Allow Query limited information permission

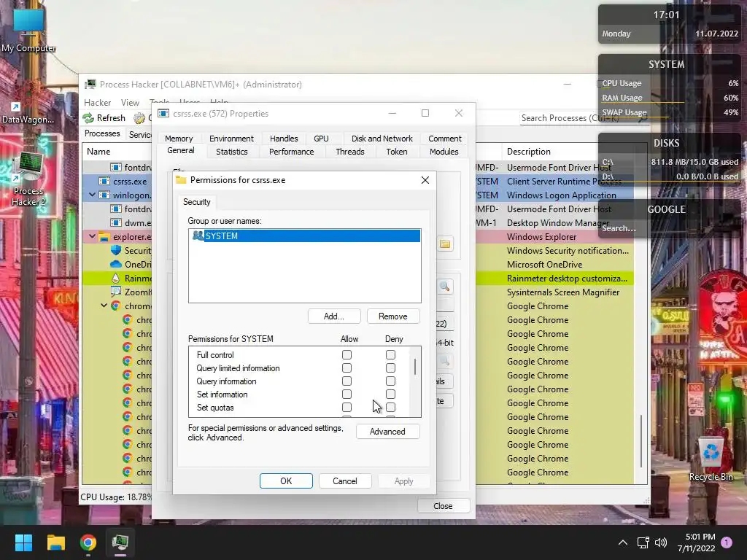pos(347,368)
